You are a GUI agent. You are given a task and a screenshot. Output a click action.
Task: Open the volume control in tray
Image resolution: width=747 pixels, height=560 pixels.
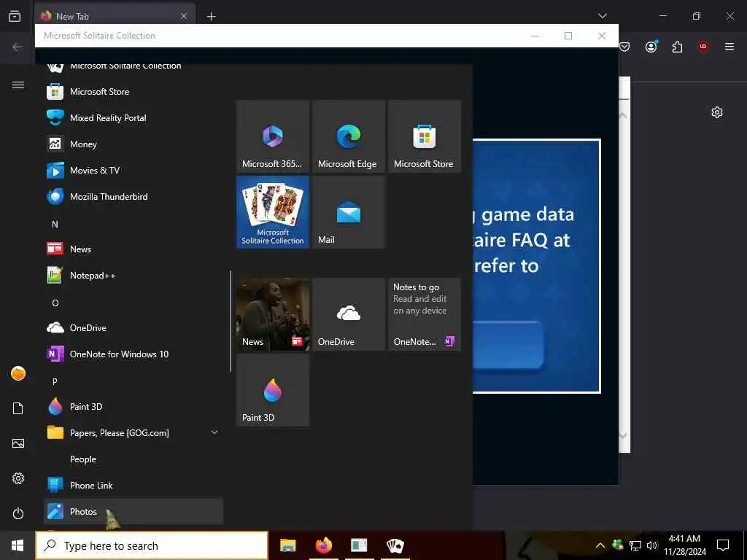pos(652,545)
